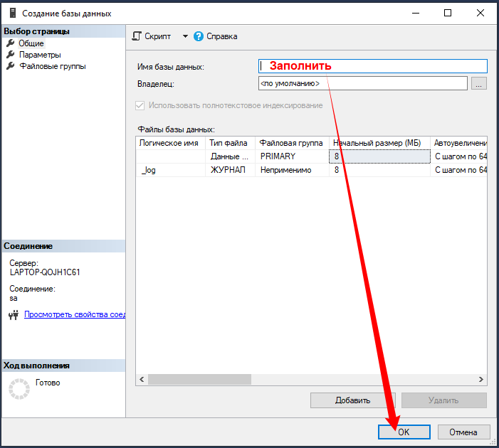Click the horizontal scrollbar right arrow
Image resolution: width=499 pixels, height=448 pixels.
point(481,380)
